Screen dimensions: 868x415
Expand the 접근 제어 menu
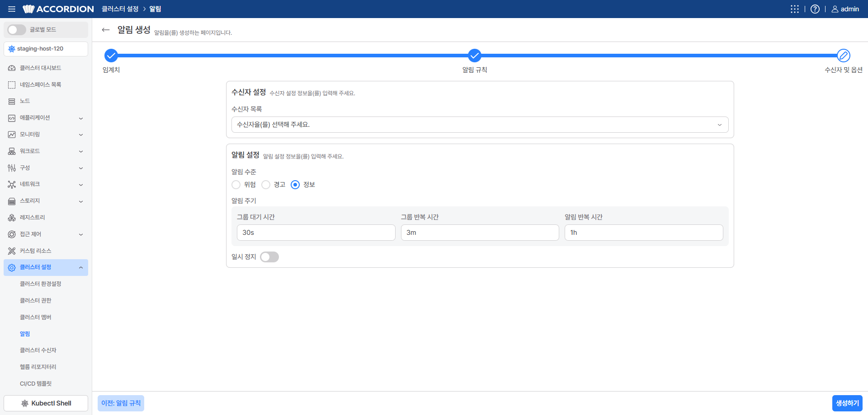click(x=46, y=234)
